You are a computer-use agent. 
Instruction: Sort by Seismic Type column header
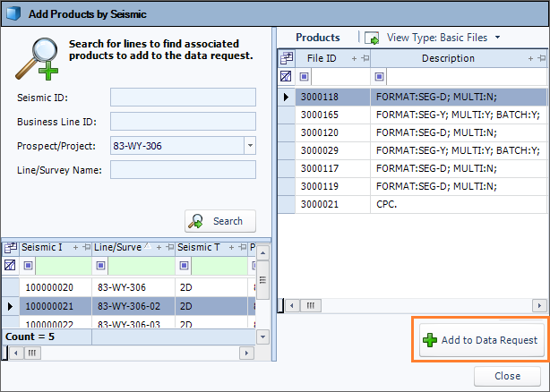(x=199, y=247)
